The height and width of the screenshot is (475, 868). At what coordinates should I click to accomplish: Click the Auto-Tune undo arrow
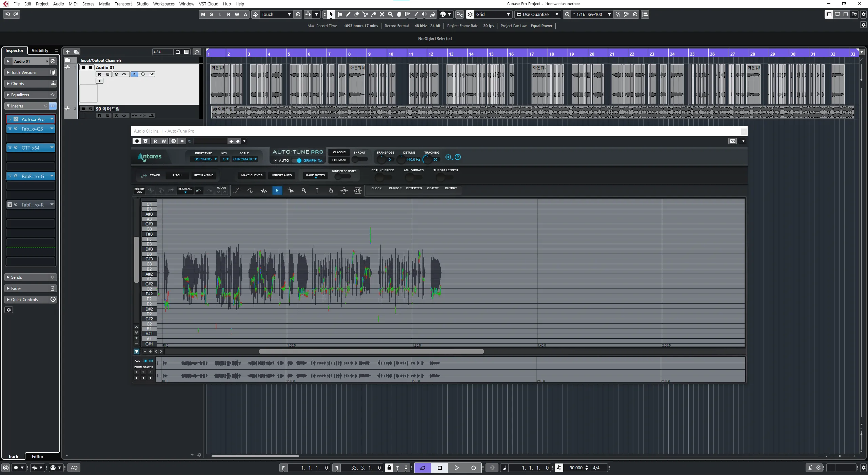(x=199, y=191)
